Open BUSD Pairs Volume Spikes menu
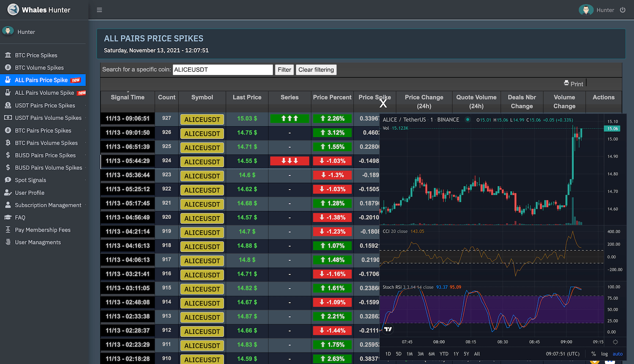 [49, 168]
